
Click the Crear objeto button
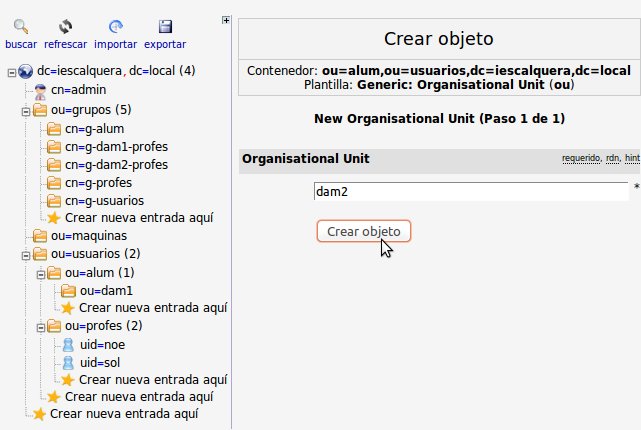pos(364,231)
